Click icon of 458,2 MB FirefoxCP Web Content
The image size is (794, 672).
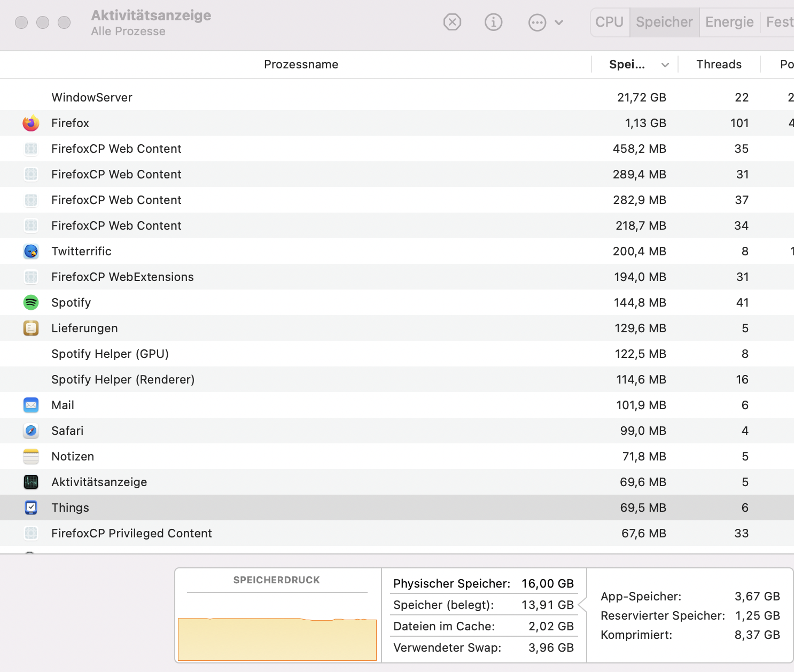(x=31, y=149)
